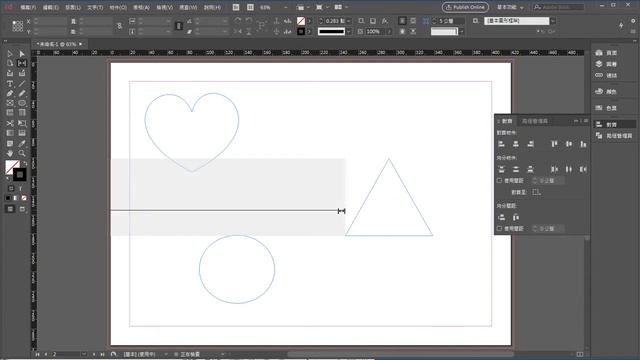This screenshot has height=360, width=640.
Task: Open Layers panel in dock
Action: pos(607,64)
